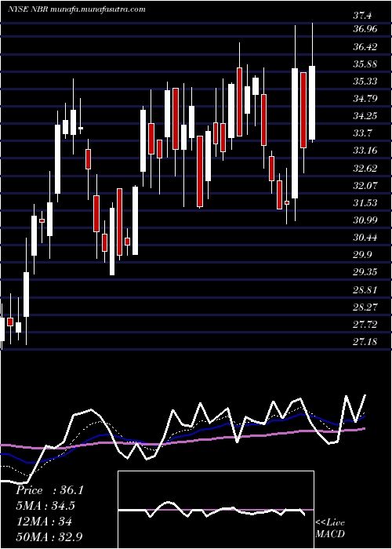Click the '50MA : 32.9' readout
392x549 pixels.
click(x=49, y=536)
